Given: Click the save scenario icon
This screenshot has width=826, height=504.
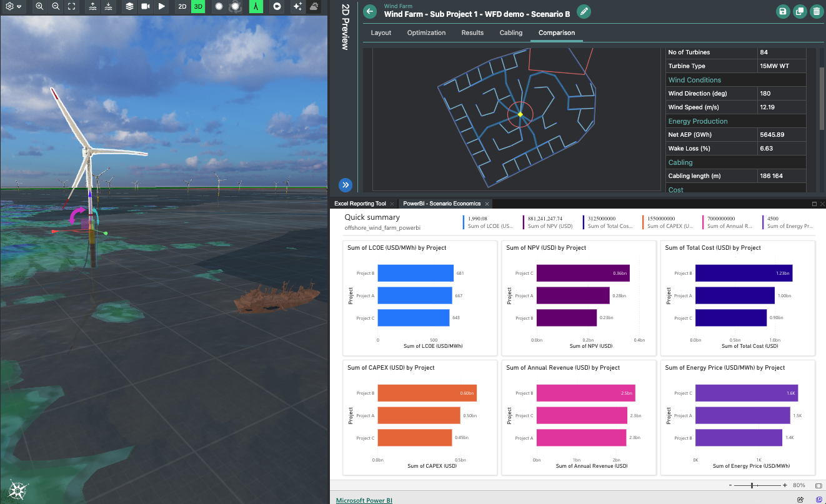Looking at the screenshot, I should (782, 11).
